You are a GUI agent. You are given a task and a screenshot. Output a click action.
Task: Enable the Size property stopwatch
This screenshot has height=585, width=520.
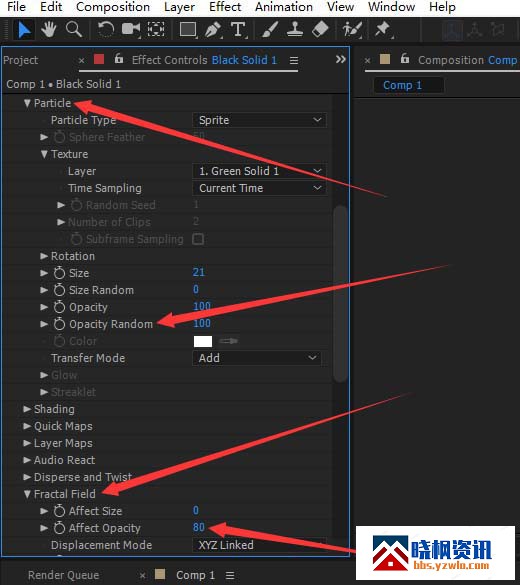[x=59, y=273]
